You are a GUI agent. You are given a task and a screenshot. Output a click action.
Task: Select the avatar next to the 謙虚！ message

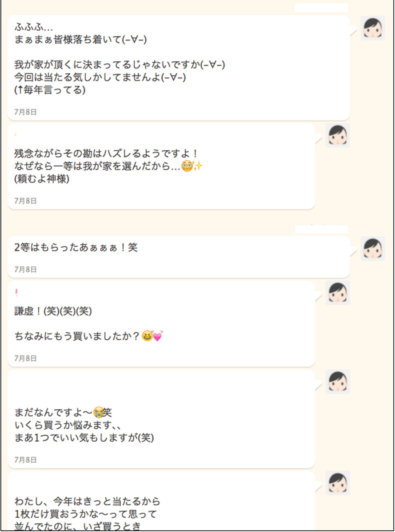click(x=337, y=293)
